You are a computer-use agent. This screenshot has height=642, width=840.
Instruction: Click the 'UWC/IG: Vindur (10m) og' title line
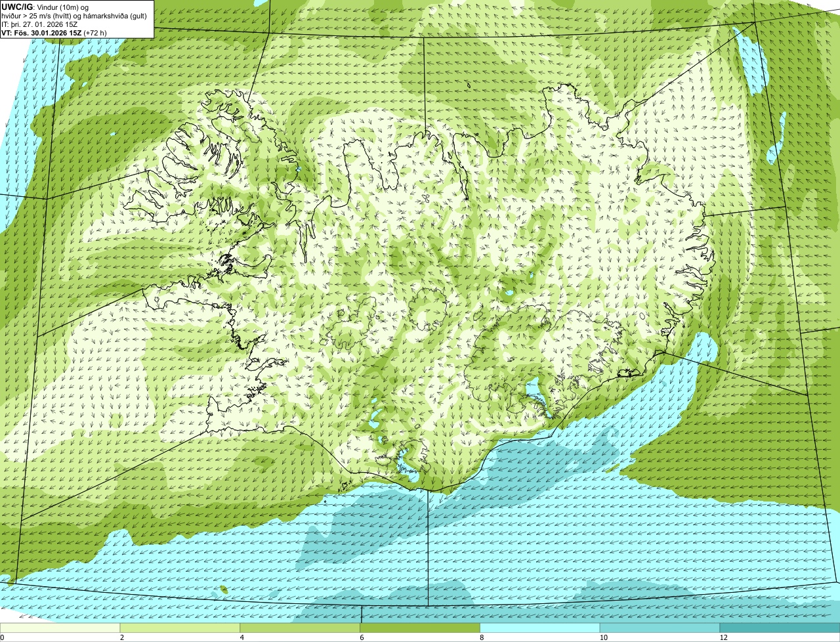tap(45, 7)
